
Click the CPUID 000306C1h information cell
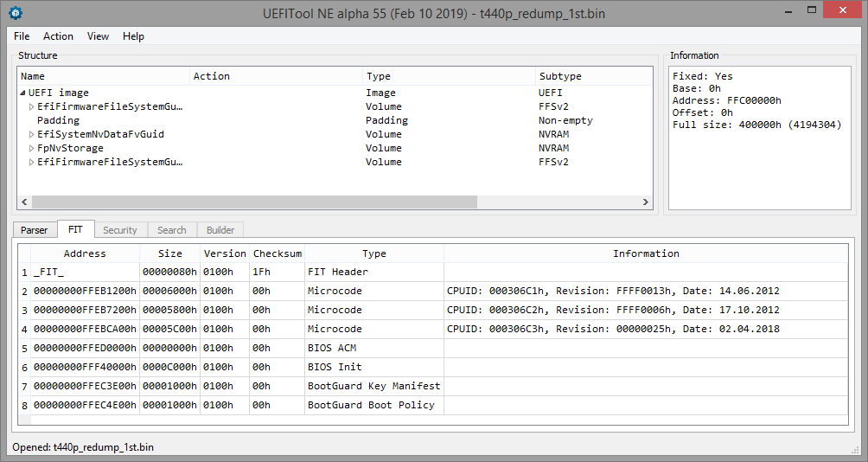pyautogui.click(x=646, y=291)
